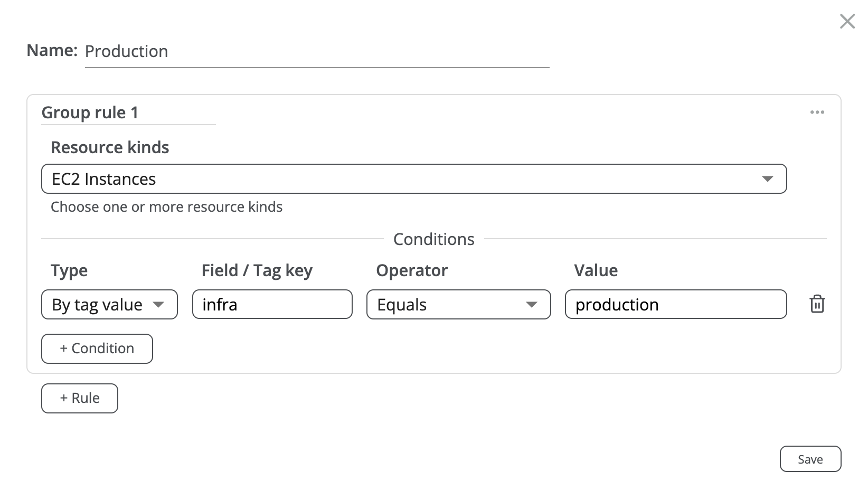
Task: Click the "Operator" column label
Action: pos(412,270)
